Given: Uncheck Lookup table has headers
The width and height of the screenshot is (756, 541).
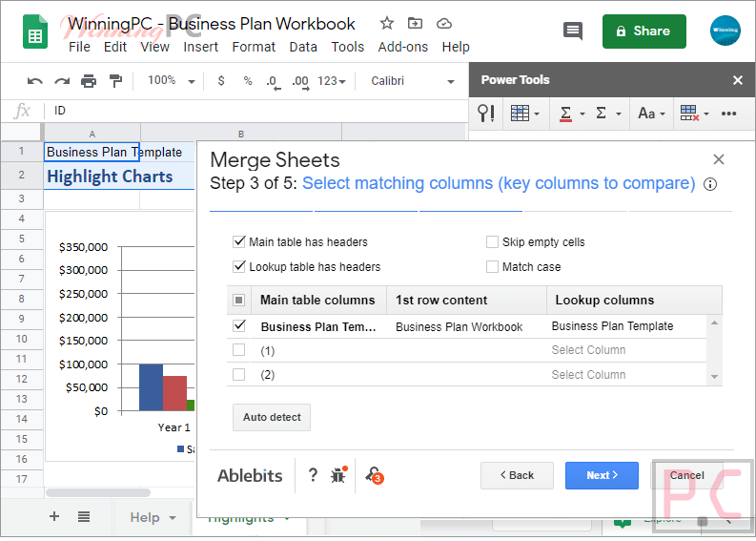Looking at the screenshot, I should [239, 266].
